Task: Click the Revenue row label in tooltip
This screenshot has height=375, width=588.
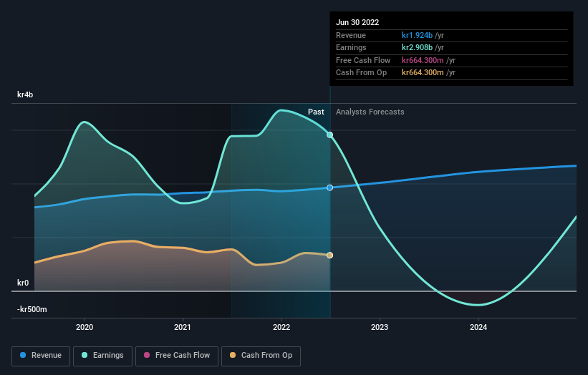Action: click(351, 35)
